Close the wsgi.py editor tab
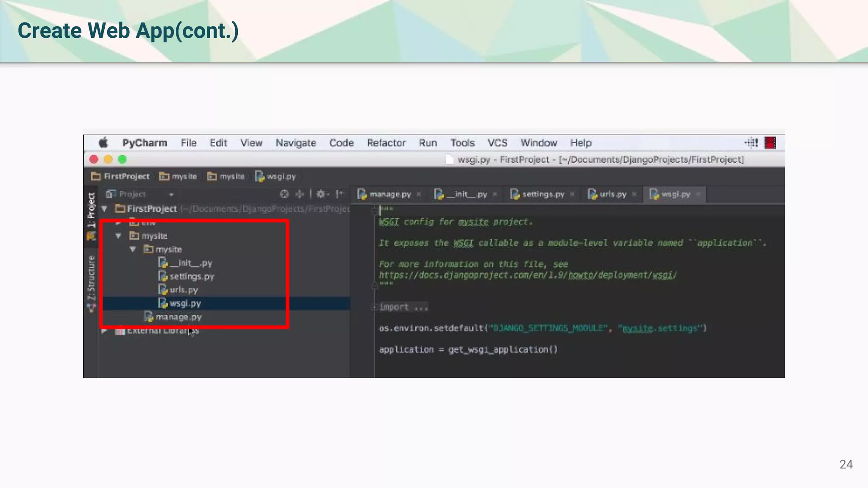The width and height of the screenshot is (868, 488). (x=698, y=194)
